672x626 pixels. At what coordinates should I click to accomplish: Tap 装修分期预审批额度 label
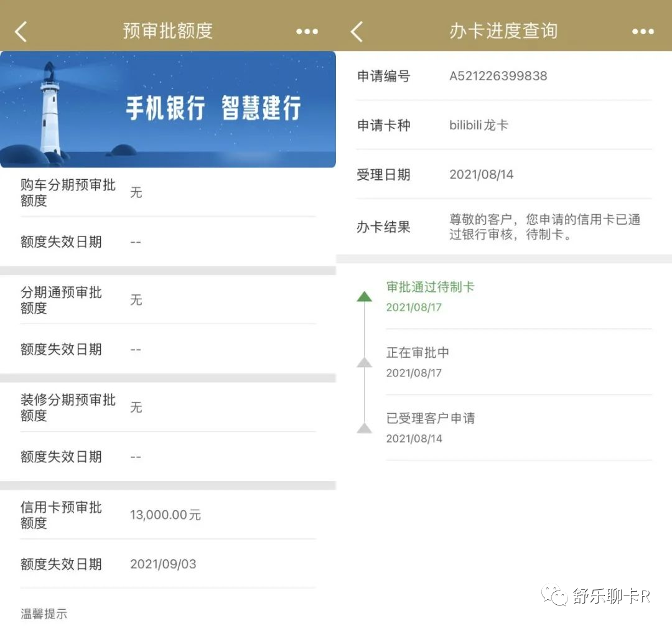pos(68,408)
